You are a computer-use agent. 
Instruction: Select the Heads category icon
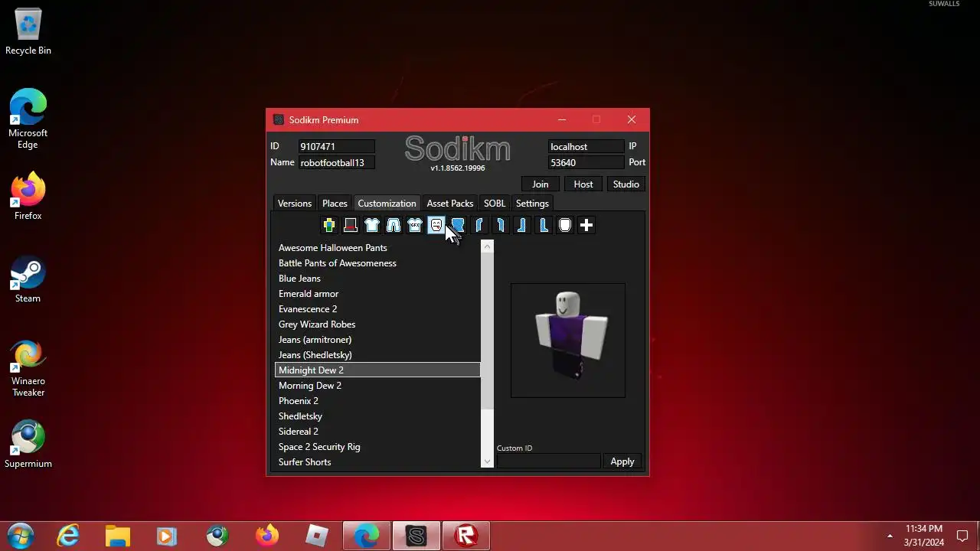click(x=565, y=225)
